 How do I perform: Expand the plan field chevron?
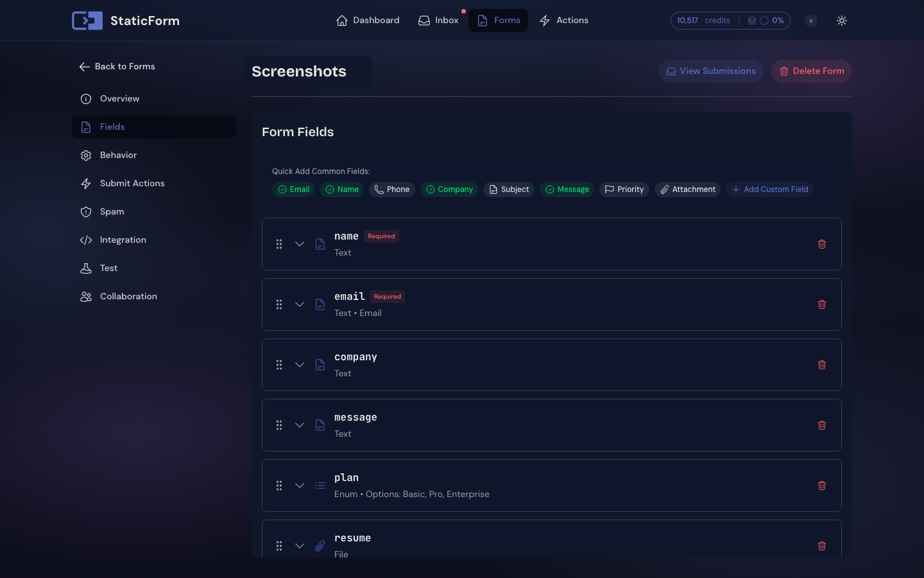[x=300, y=486]
